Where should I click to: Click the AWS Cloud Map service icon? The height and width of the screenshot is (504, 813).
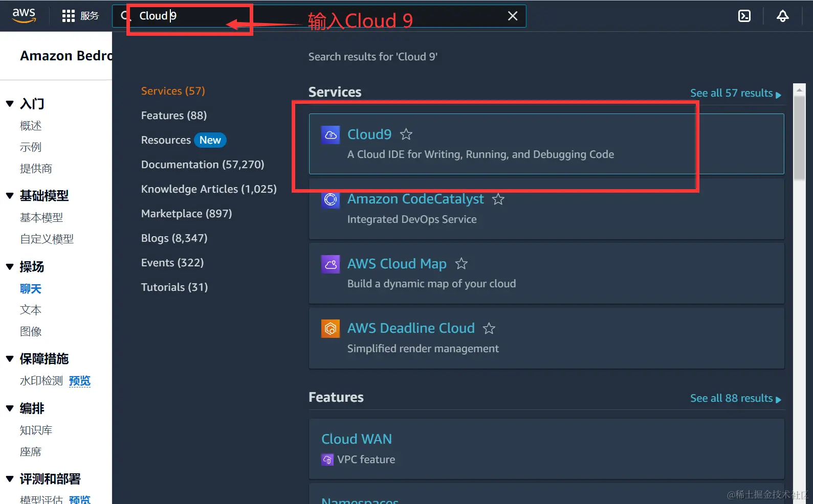tap(331, 264)
